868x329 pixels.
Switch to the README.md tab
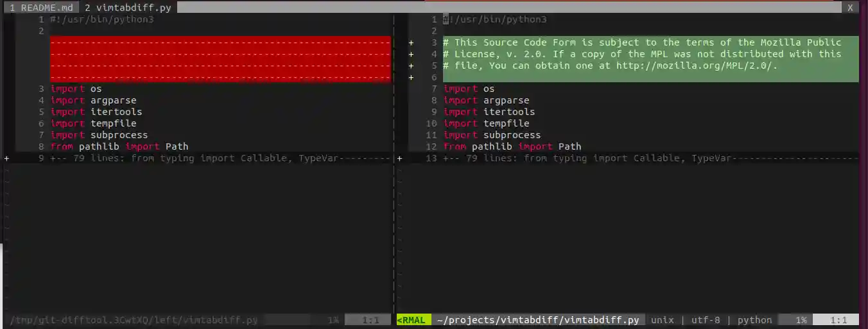click(41, 8)
